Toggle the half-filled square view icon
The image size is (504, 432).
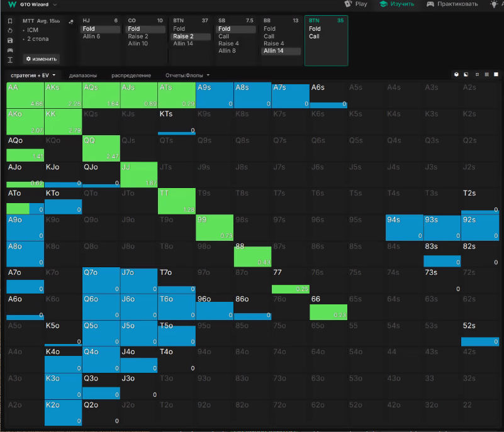[466, 74]
